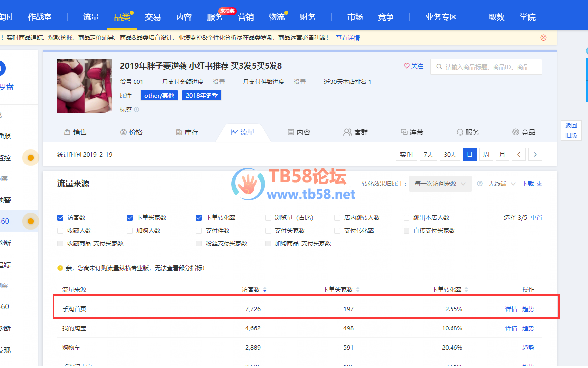The width and height of the screenshot is (588, 368).
Task: Check the 店内跳转人数 checkbox
Action: [337, 218]
